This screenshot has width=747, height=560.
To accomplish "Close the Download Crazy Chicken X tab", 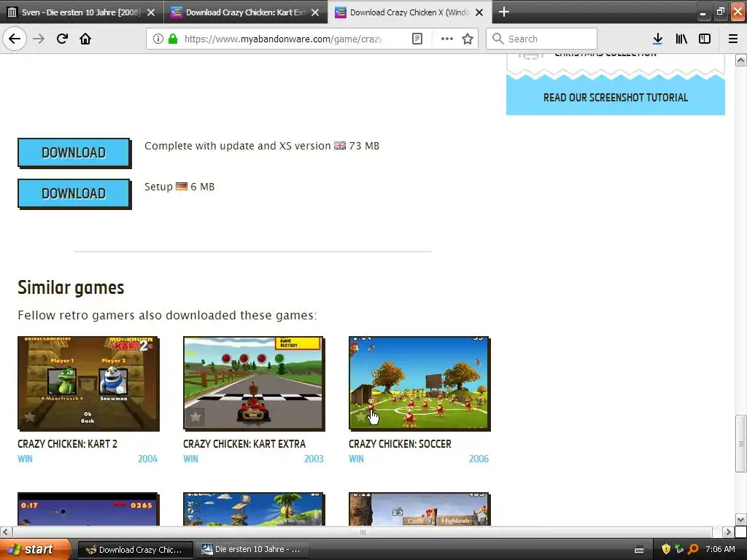I will (x=479, y=12).
